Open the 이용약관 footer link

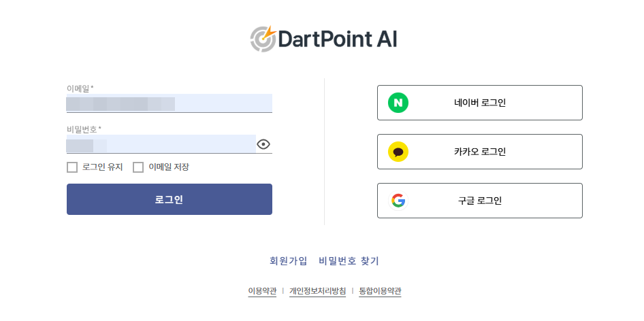point(262,291)
